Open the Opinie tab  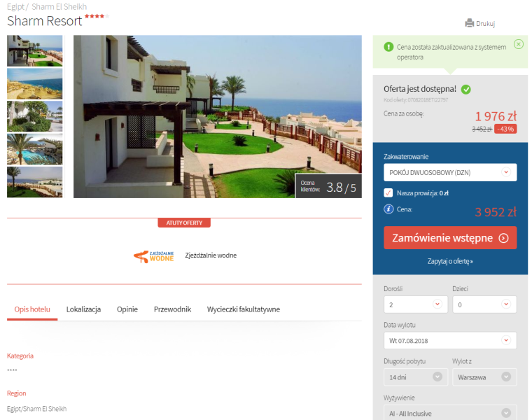[x=127, y=309]
